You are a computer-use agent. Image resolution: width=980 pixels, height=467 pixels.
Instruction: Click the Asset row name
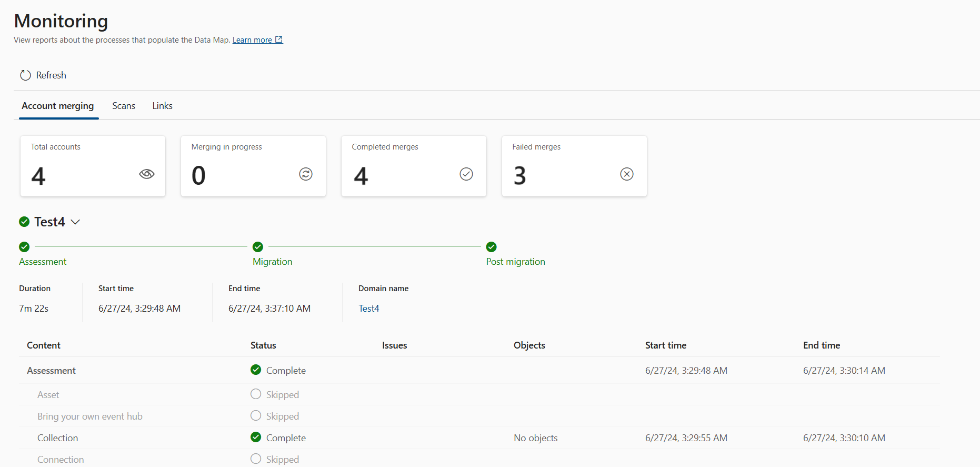pyautogui.click(x=48, y=395)
